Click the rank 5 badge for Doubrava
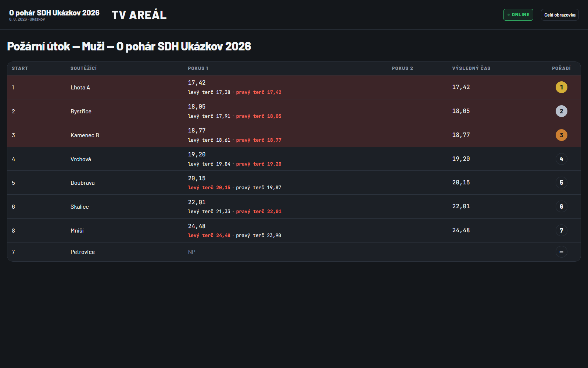 pos(561,183)
